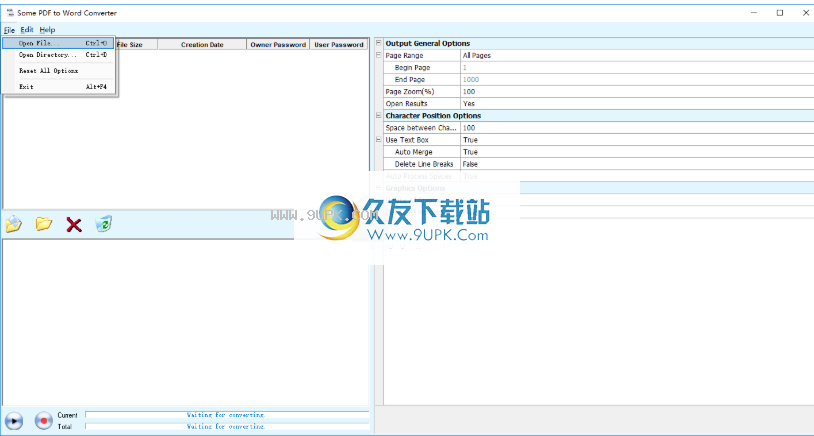This screenshot has height=436, width=814.
Task: Open the Open Results 'Yes' value
Action: 637,104
